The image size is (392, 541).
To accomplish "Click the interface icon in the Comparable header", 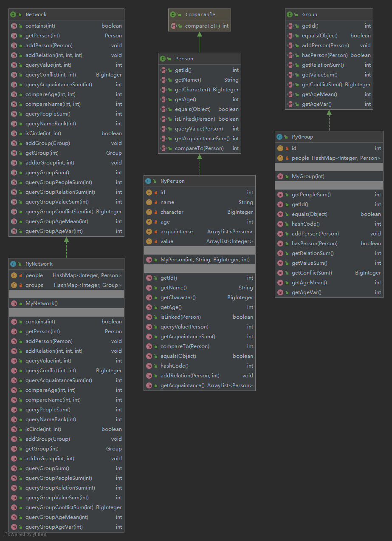I will (173, 14).
